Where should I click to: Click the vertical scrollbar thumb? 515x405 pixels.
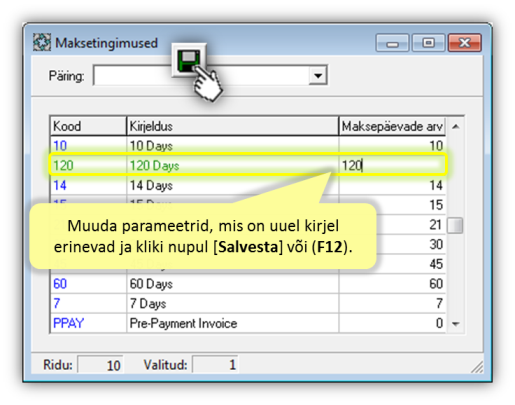(x=455, y=225)
